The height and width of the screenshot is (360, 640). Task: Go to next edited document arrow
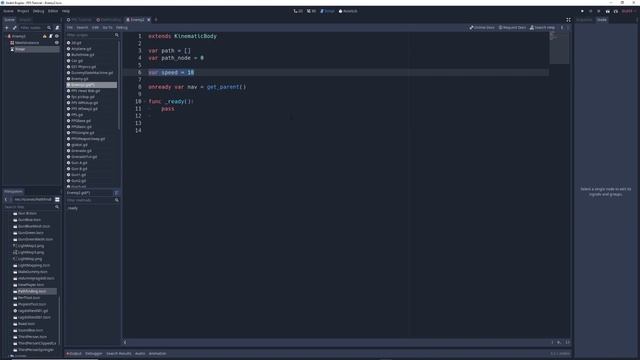567,28
